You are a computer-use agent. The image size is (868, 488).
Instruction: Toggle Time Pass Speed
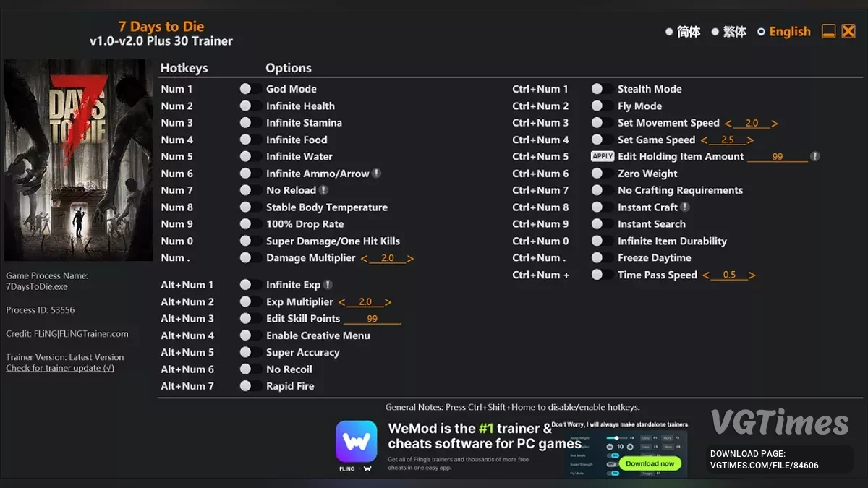tap(603, 275)
